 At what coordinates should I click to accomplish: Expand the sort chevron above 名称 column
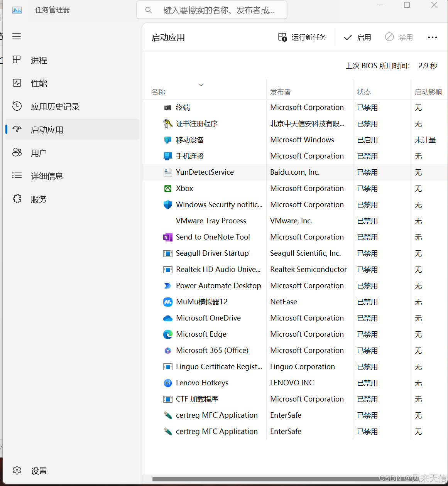(x=201, y=85)
